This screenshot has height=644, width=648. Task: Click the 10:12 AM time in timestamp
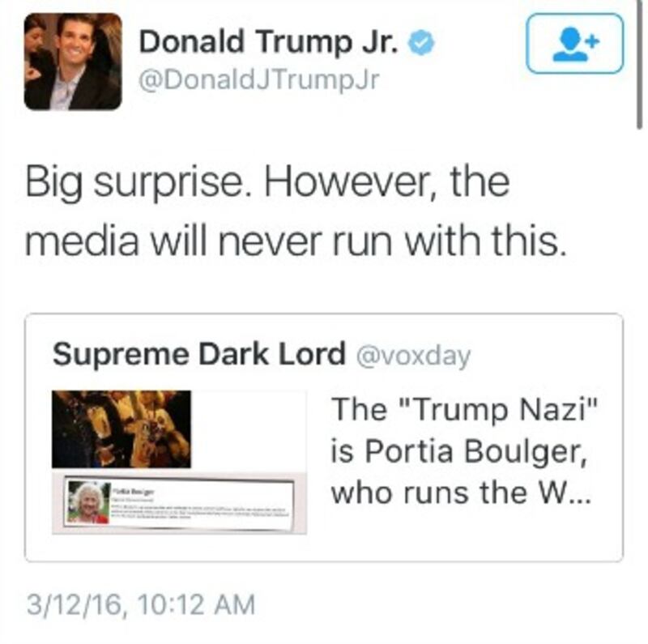coord(197,605)
